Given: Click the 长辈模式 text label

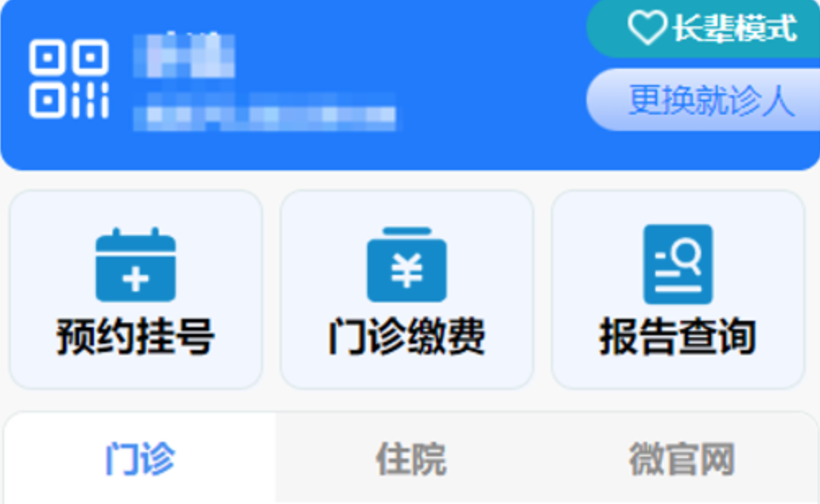Looking at the screenshot, I should [735, 27].
